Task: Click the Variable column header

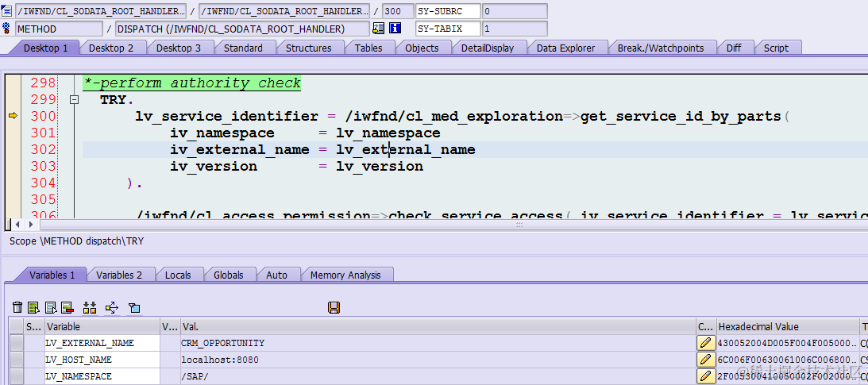Action: 102,327
